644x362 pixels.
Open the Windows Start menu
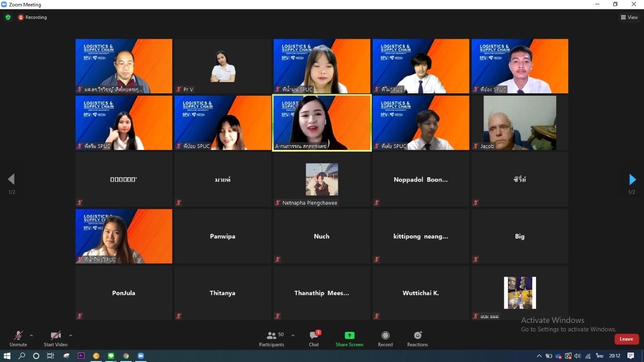click(x=7, y=356)
